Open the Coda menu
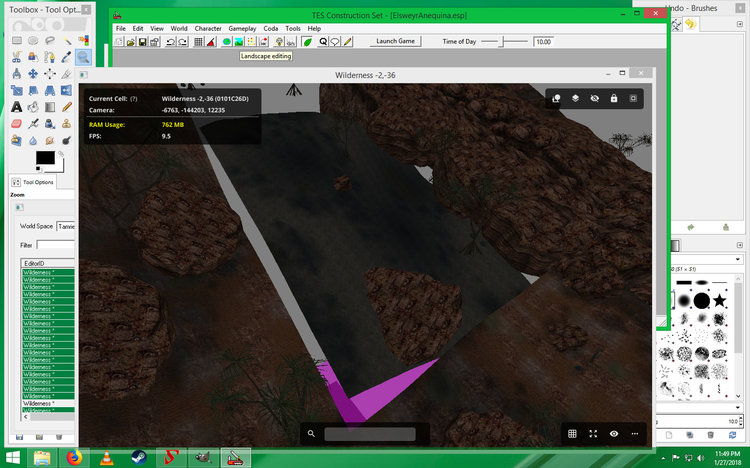The image size is (750, 468). [x=271, y=29]
